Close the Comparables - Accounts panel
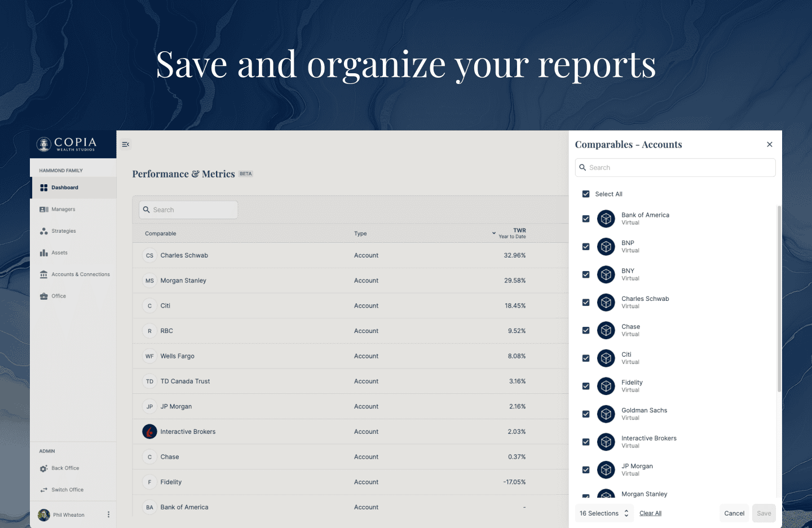The width and height of the screenshot is (812, 528). click(770, 144)
